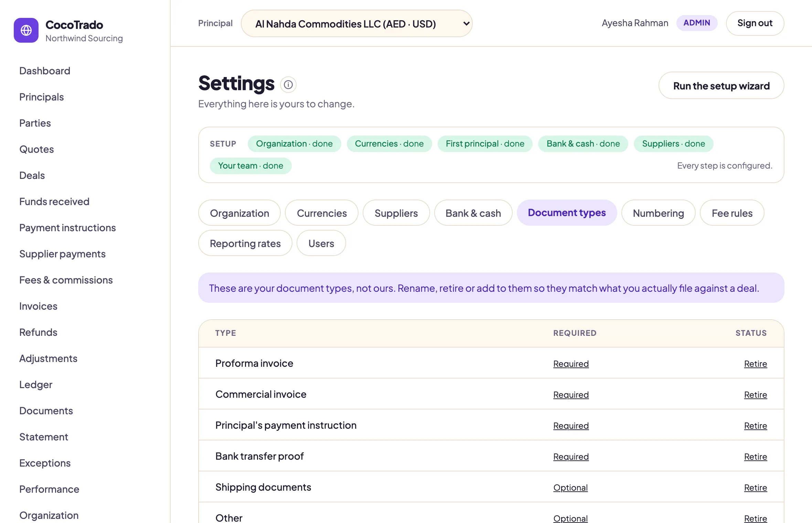
Task: Open the Settings info icon
Action: (288, 85)
